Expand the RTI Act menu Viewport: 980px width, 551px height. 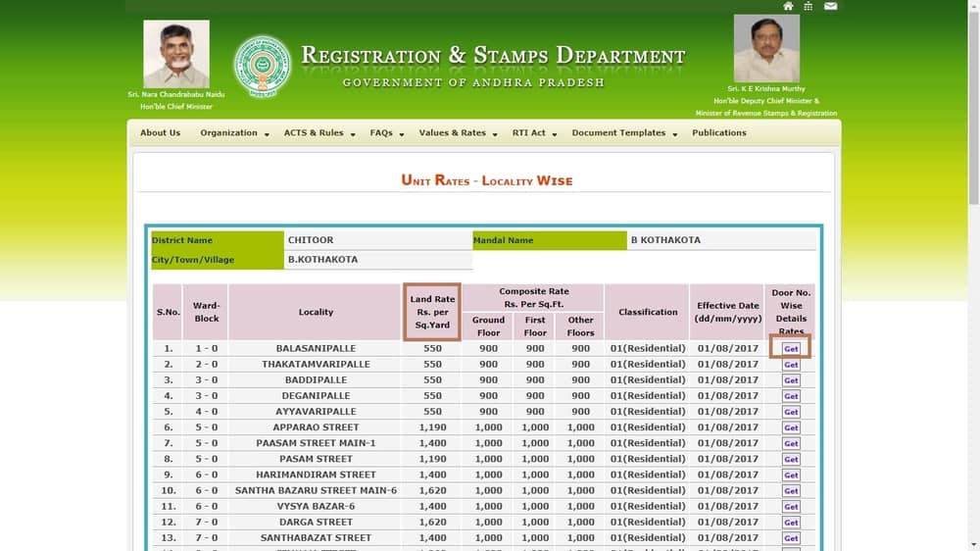coord(534,132)
